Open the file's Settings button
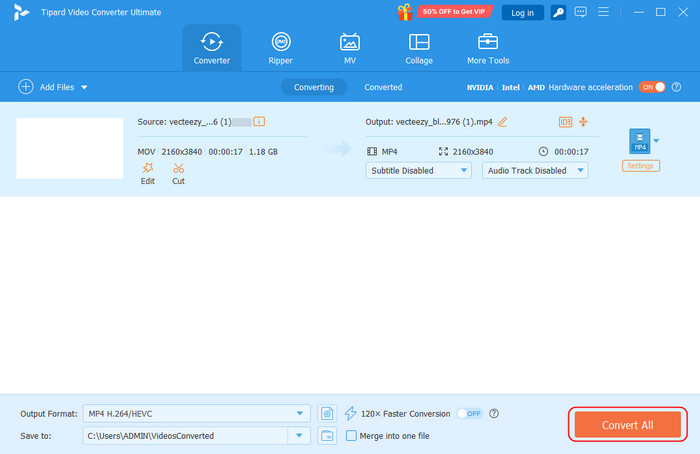The width and height of the screenshot is (700, 454). point(641,166)
